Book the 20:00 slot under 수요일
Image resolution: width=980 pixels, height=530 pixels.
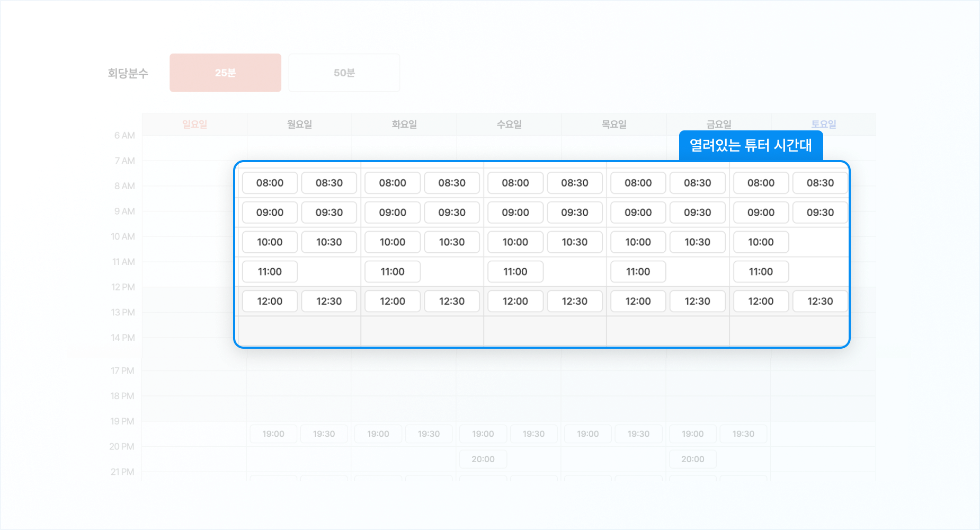pyautogui.click(x=483, y=459)
